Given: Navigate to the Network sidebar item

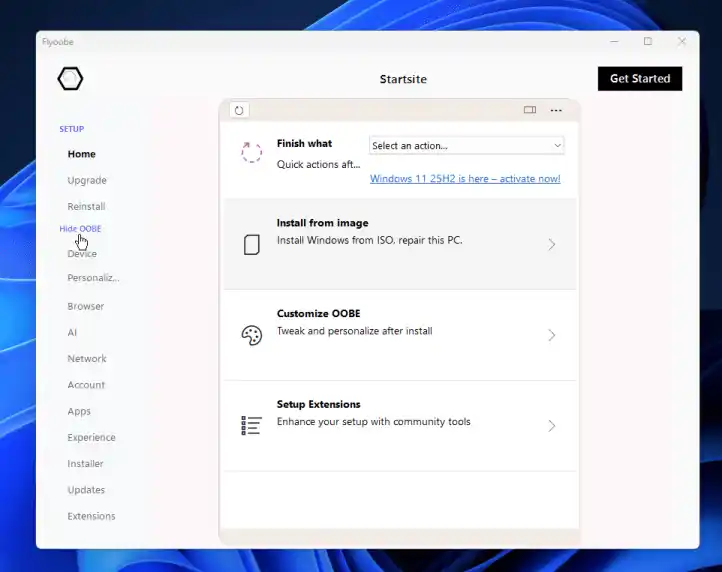Looking at the screenshot, I should pyautogui.click(x=87, y=358).
